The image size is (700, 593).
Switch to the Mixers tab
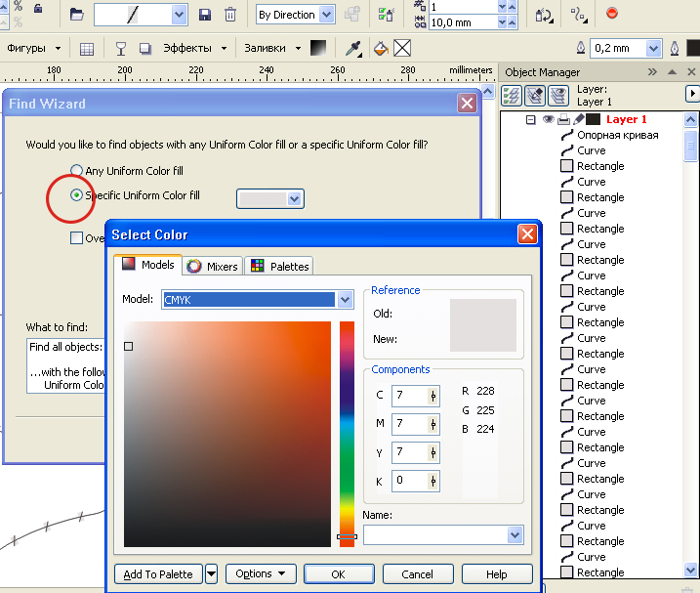(x=213, y=267)
